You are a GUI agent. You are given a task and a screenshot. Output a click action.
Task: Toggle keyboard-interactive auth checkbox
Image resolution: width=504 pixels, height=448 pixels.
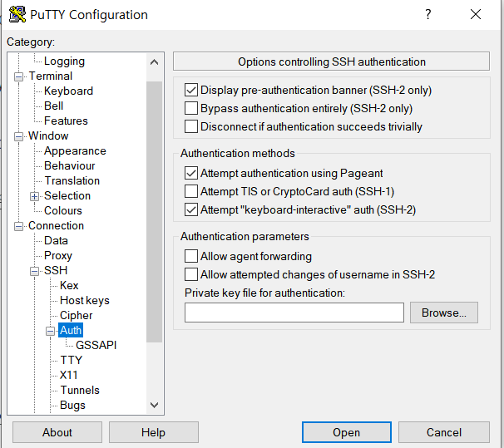tap(191, 209)
